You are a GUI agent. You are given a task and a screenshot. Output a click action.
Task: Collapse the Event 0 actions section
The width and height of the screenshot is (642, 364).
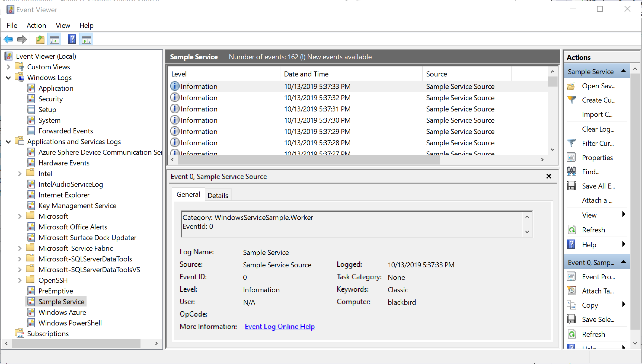coord(623,262)
